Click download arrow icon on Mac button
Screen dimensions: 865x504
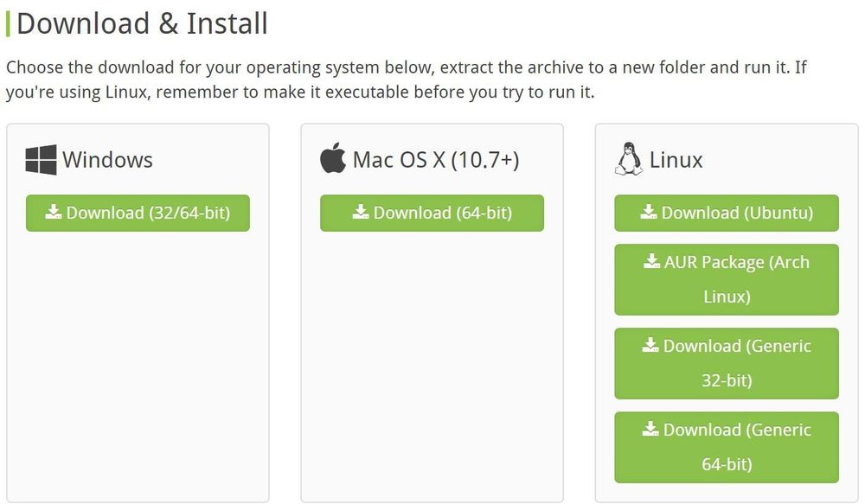(361, 212)
